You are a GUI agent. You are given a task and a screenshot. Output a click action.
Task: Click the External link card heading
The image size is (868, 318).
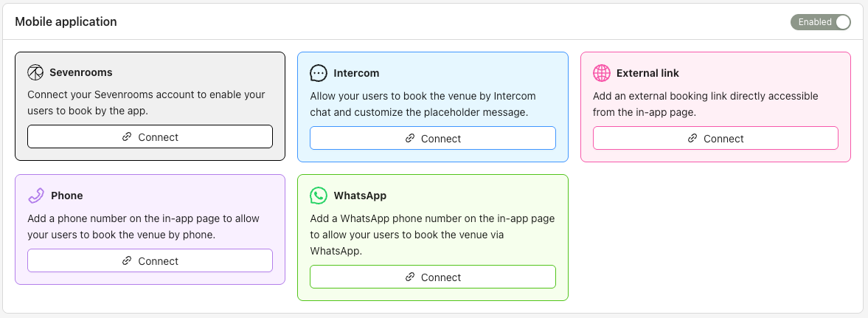click(647, 73)
